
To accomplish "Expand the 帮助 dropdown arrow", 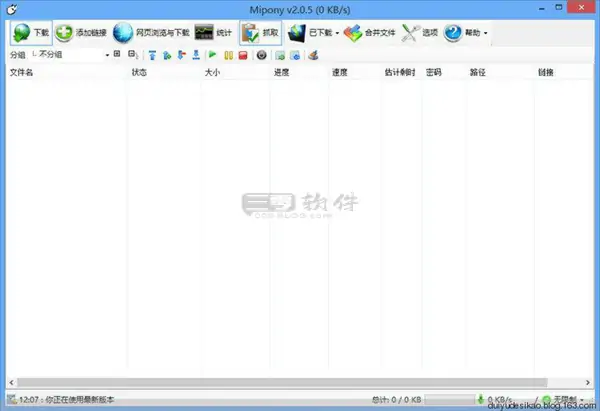I will pos(486,33).
